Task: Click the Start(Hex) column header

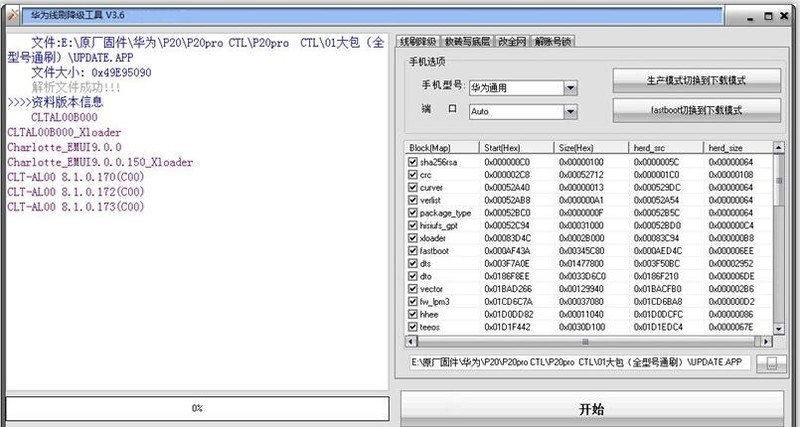Action: tap(516, 148)
